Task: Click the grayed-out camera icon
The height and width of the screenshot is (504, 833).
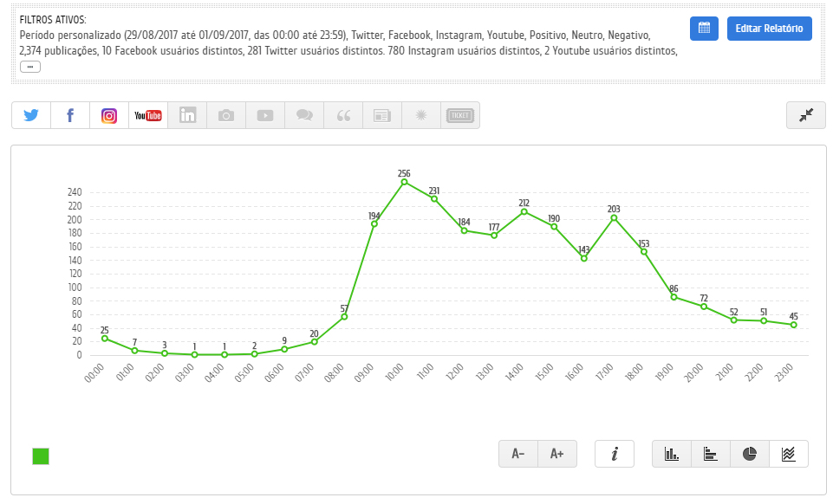Action: coord(226,115)
